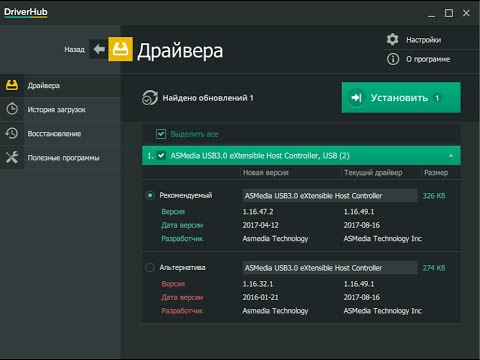Open settings via the gear icon
480x360 pixels.
tap(393, 39)
